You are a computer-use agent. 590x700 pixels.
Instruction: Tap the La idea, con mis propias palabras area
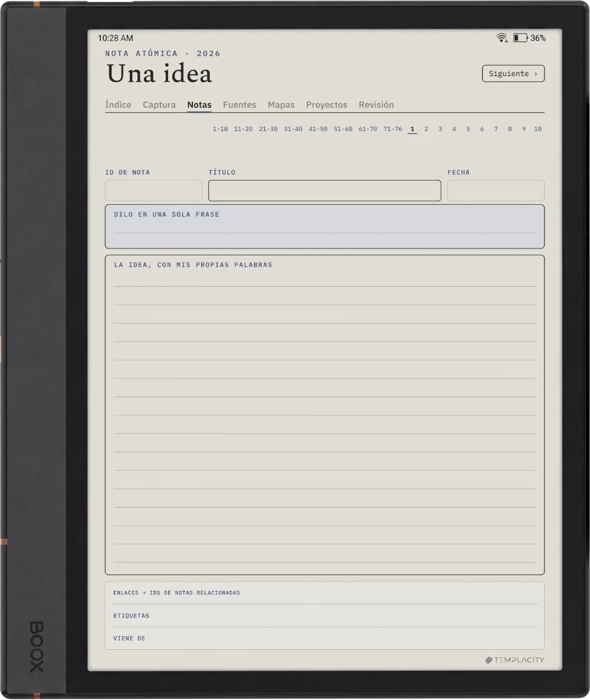[x=324, y=415]
